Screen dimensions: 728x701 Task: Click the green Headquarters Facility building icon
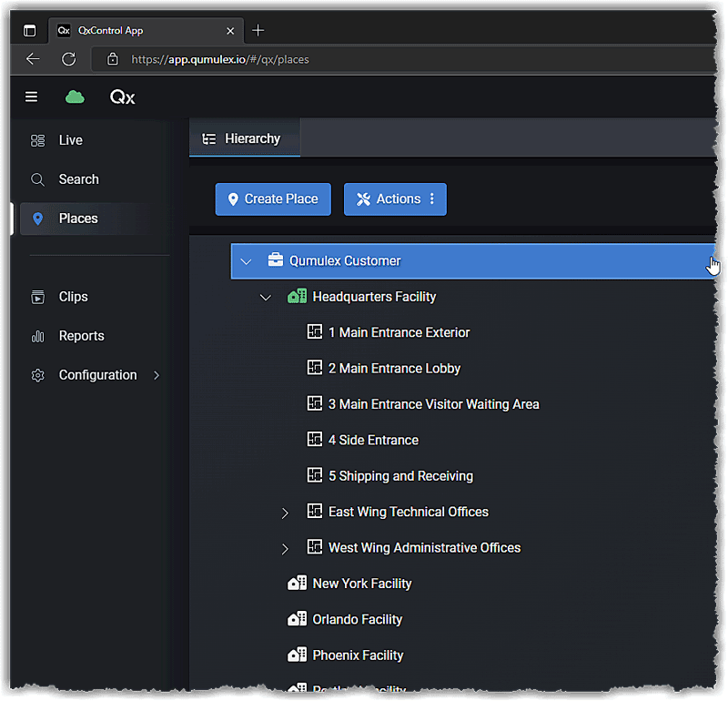[298, 296]
